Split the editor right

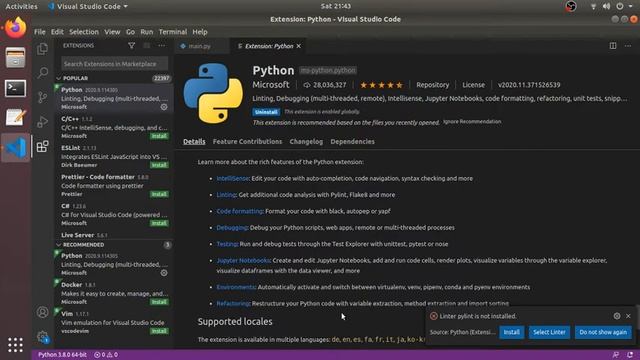pyautogui.click(x=613, y=46)
